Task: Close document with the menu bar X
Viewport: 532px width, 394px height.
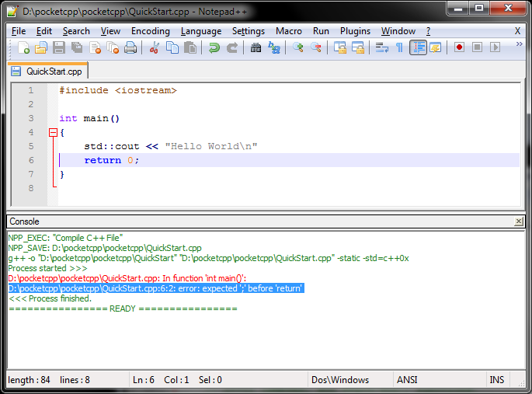Action: coord(517,31)
